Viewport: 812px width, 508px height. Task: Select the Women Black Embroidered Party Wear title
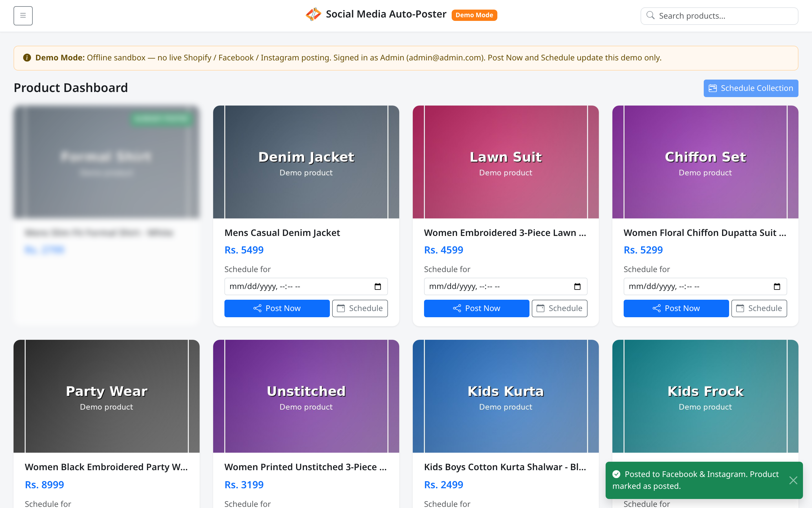106,467
